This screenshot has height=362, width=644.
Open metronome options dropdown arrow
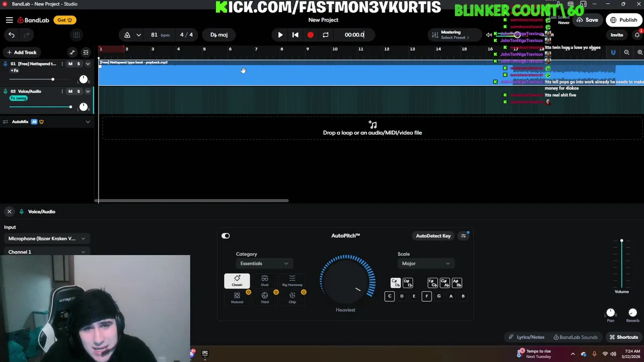pyautogui.click(x=138, y=35)
